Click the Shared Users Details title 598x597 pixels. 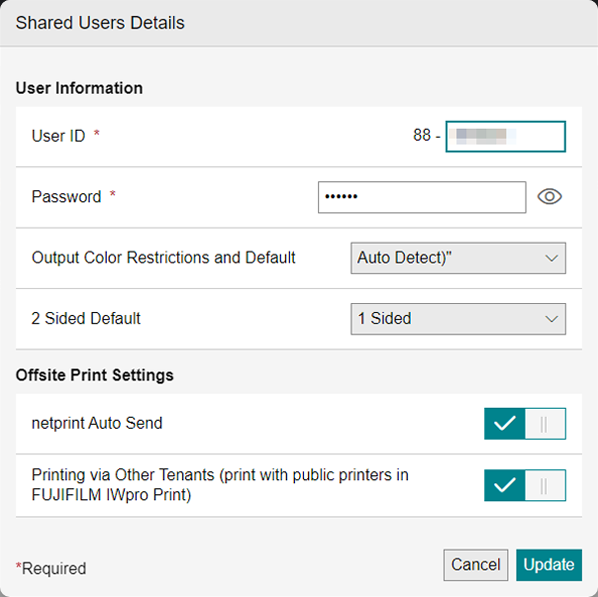[100, 23]
